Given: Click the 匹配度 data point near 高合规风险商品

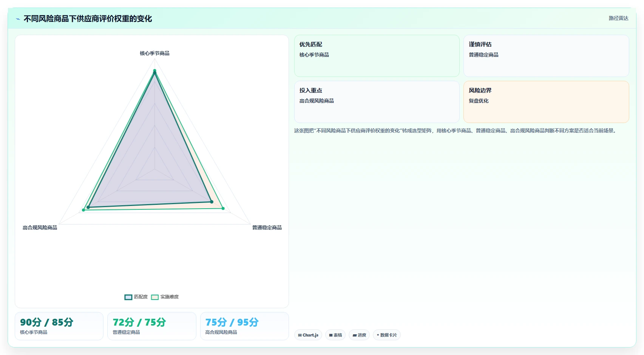Looking at the screenshot, I should (x=88, y=207).
